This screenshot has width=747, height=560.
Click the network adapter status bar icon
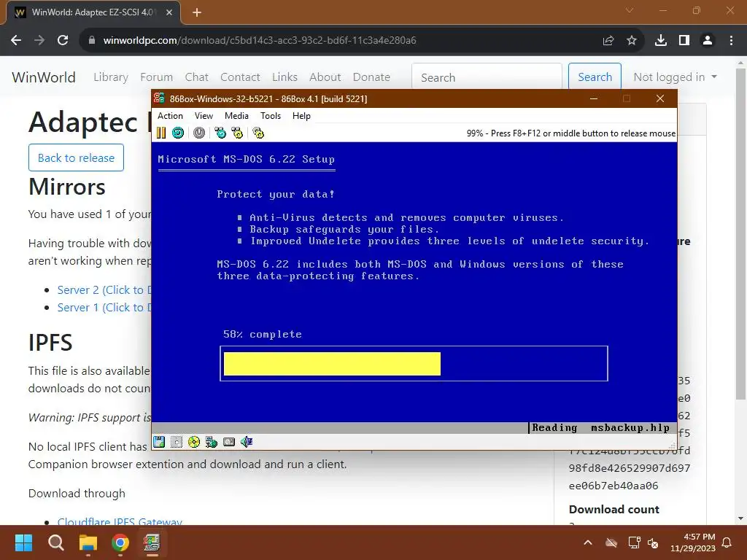tap(212, 442)
